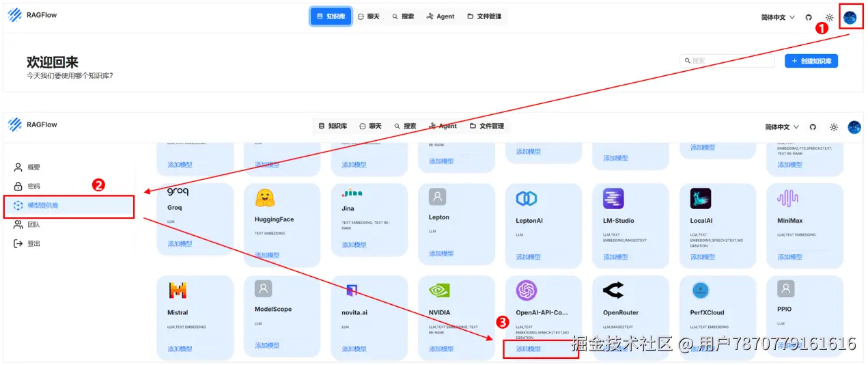This screenshot has width=868, height=365.
Task: Click 添加模型 on the Jina card
Action: click(354, 245)
